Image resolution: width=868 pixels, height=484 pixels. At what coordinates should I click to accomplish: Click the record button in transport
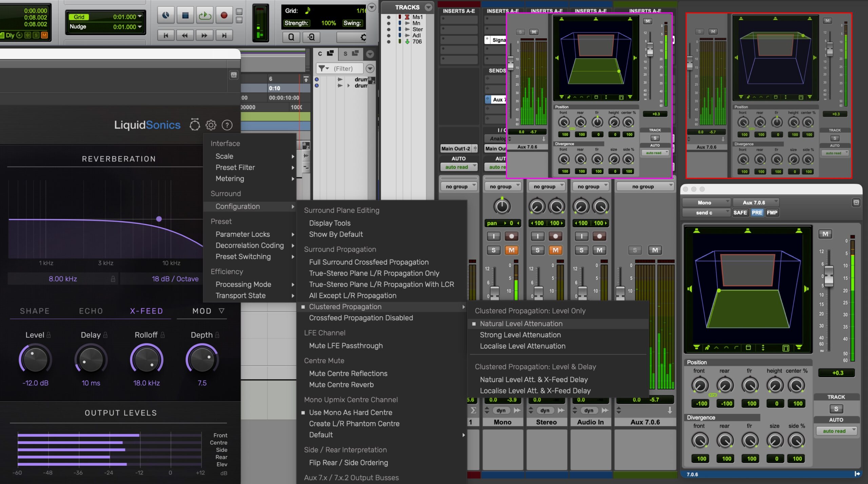pos(224,15)
